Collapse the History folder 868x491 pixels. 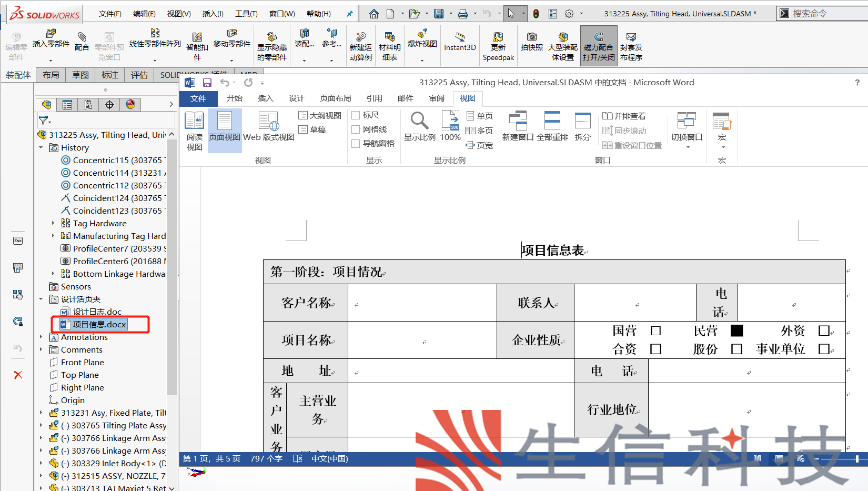pyautogui.click(x=41, y=148)
